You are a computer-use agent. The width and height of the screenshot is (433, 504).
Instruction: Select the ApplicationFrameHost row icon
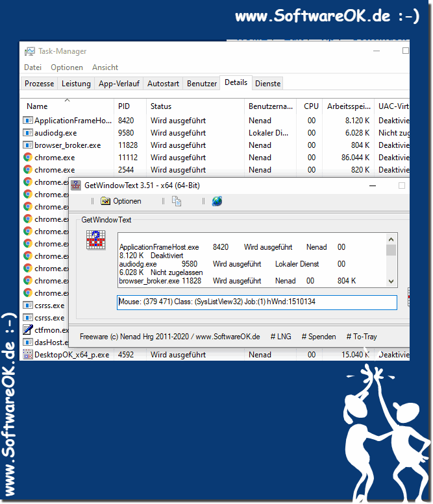(28, 121)
